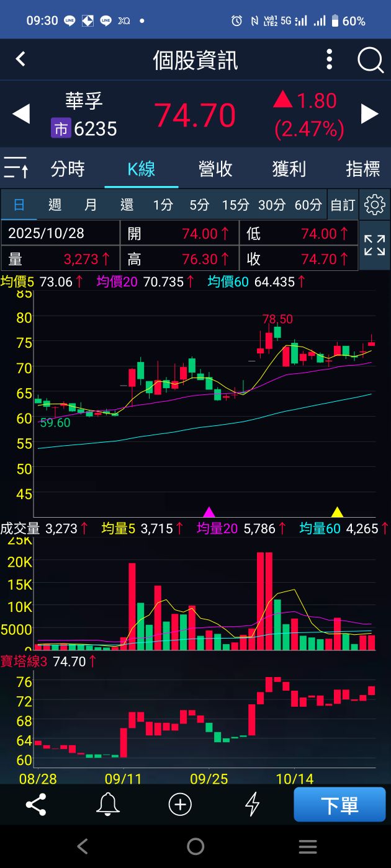Tap the (2.47%) percent change
Image resolution: width=391 pixels, height=868 pixels.
(x=309, y=129)
